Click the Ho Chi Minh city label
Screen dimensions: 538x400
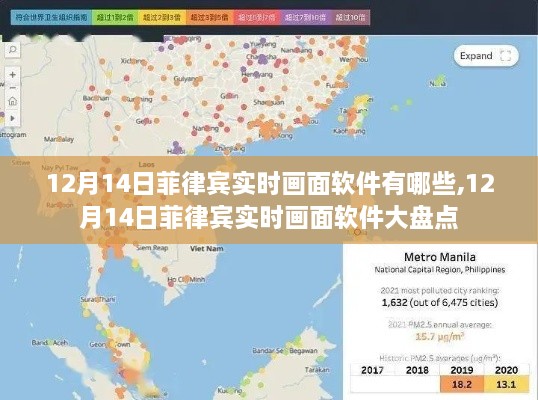click(186, 280)
